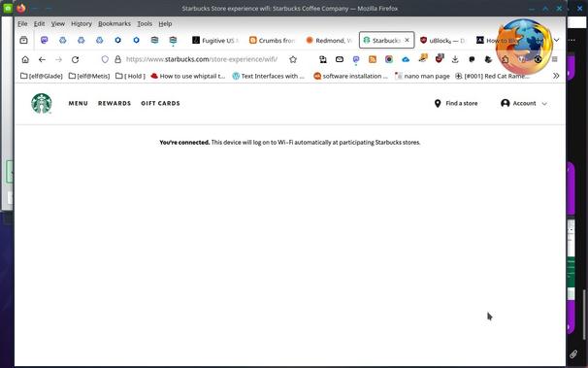Open the envelope mail extension icon
The height and width of the screenshot is (368, 588).
coord(340,59)
